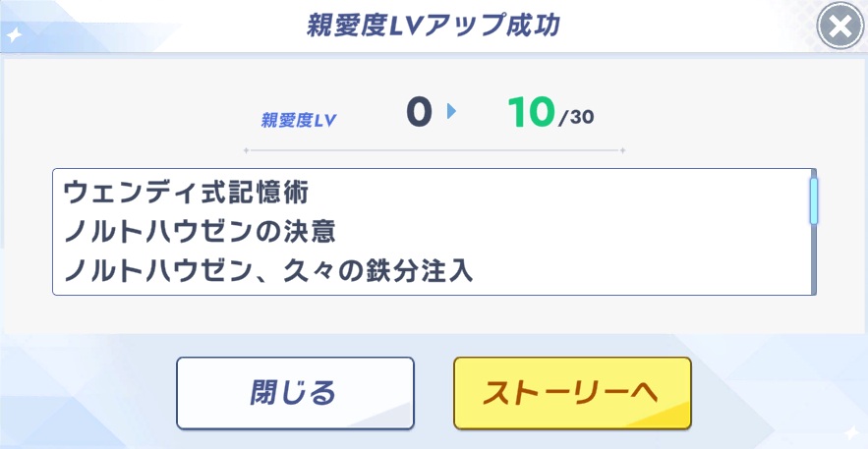
Task: Click the blue arrow between level numbers
Action: [452, 112]
